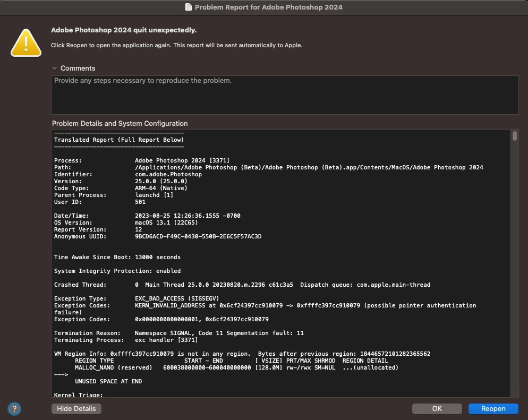The width and height of the screenshot is (528, 420).
Task: Click the 'MALLOC_NANO (reserved)' row
Action: tap(236, 367)
